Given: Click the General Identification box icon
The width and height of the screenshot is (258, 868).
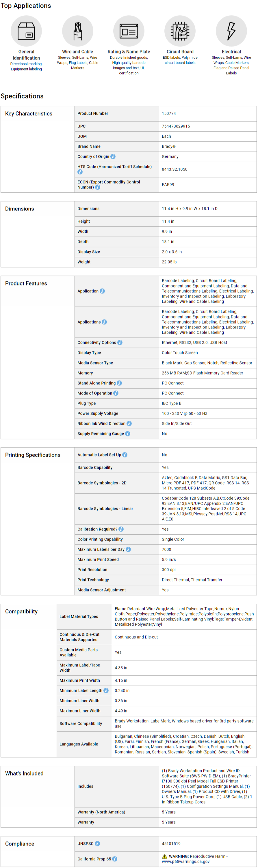Looking at the screenshot, I should (26, 31).
